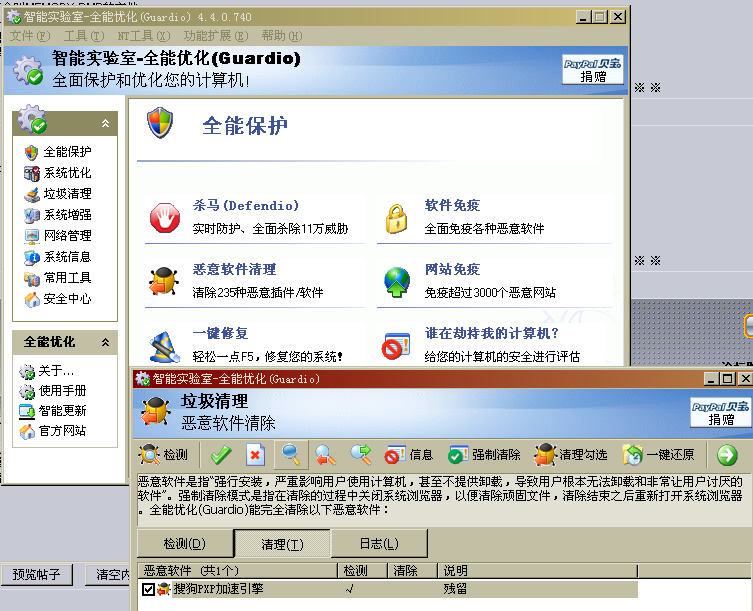Collapse the top sidebar panel chevron

pyautogui.click(x=105, y=123)
